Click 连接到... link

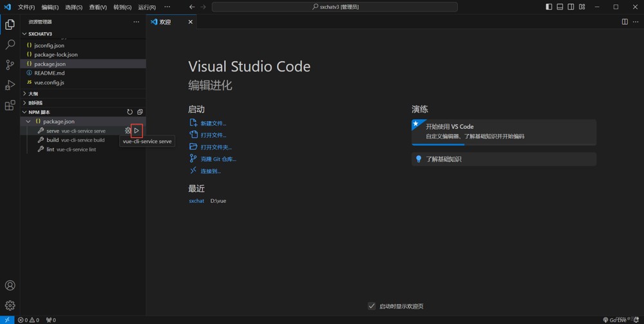tap(205, 171)
